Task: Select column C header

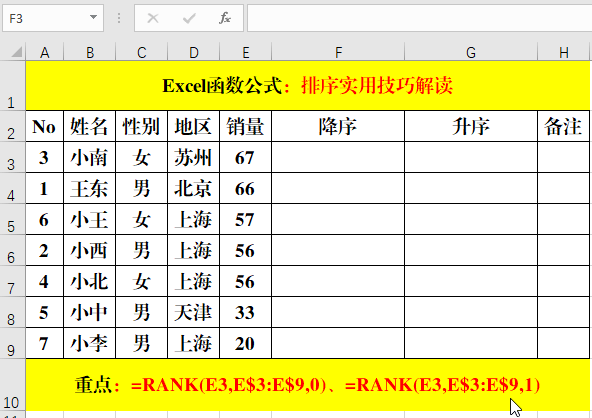Action: click(142, 52)
